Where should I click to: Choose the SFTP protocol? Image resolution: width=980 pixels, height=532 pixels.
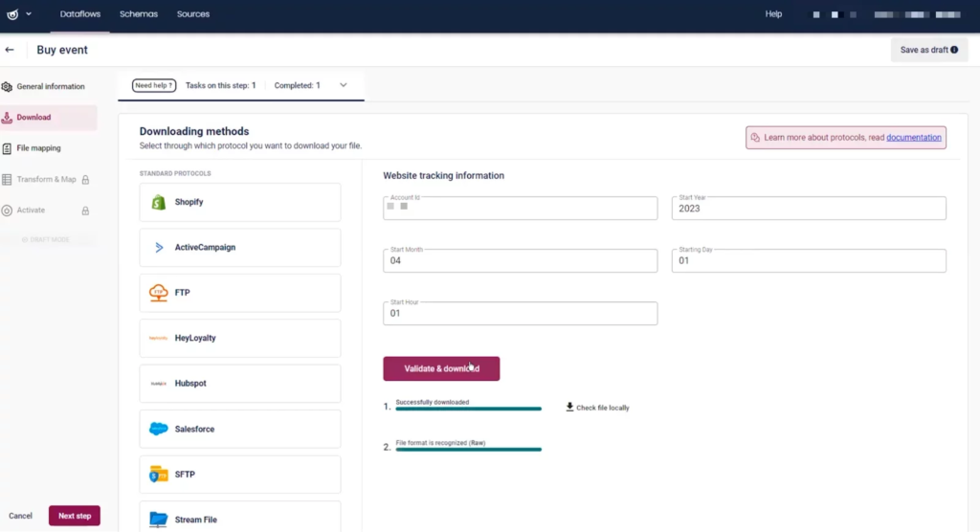[x=240, y=475]
